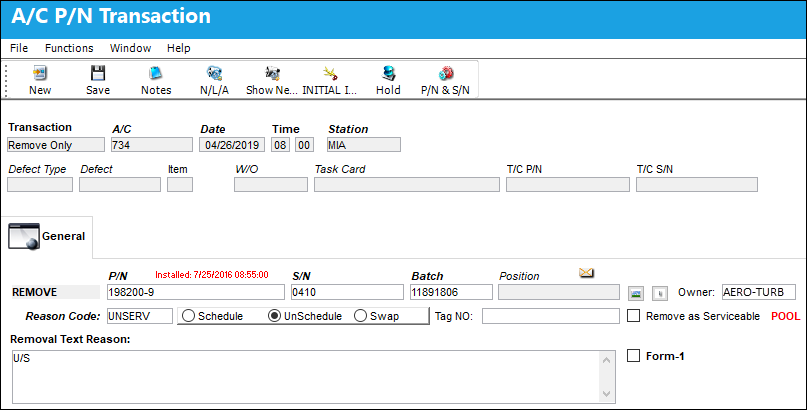
Task: Click the Item field
Action: point(180,185)
